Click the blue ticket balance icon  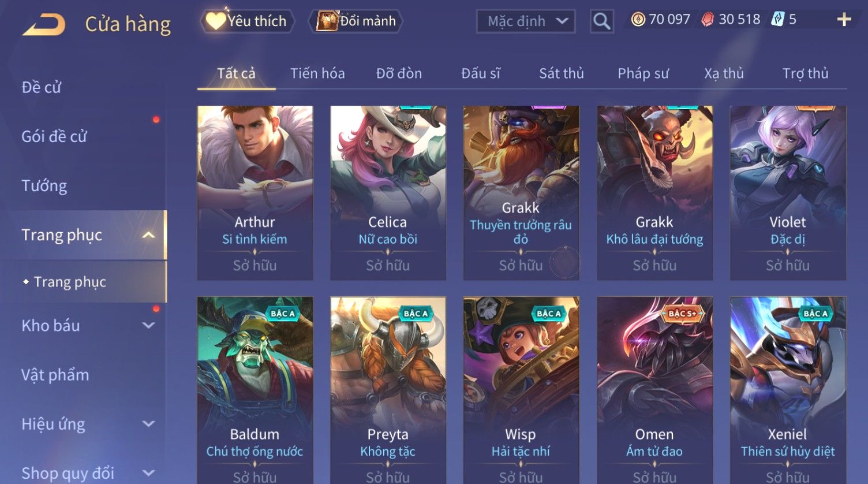point(778,20)
